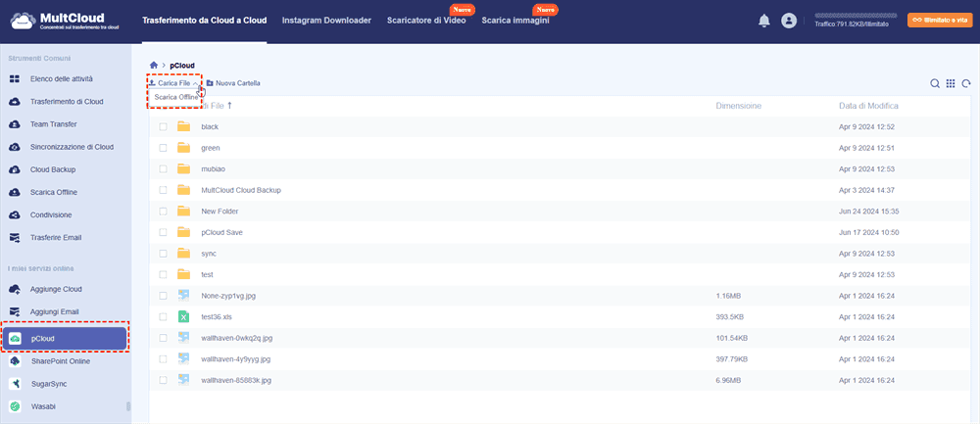
Task: Open wallhaven-0wkq2q.jpg file name
Action: click(x=237, y=338)
